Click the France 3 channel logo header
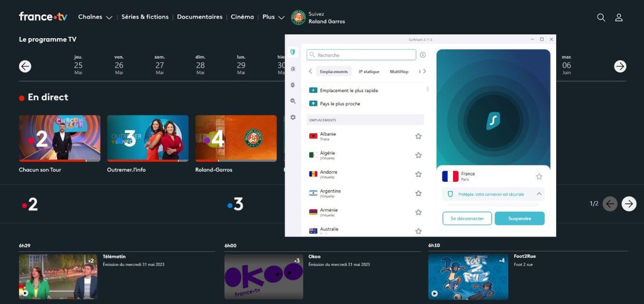The height and width of the screenshot is (304, 644). coord(235,204)
